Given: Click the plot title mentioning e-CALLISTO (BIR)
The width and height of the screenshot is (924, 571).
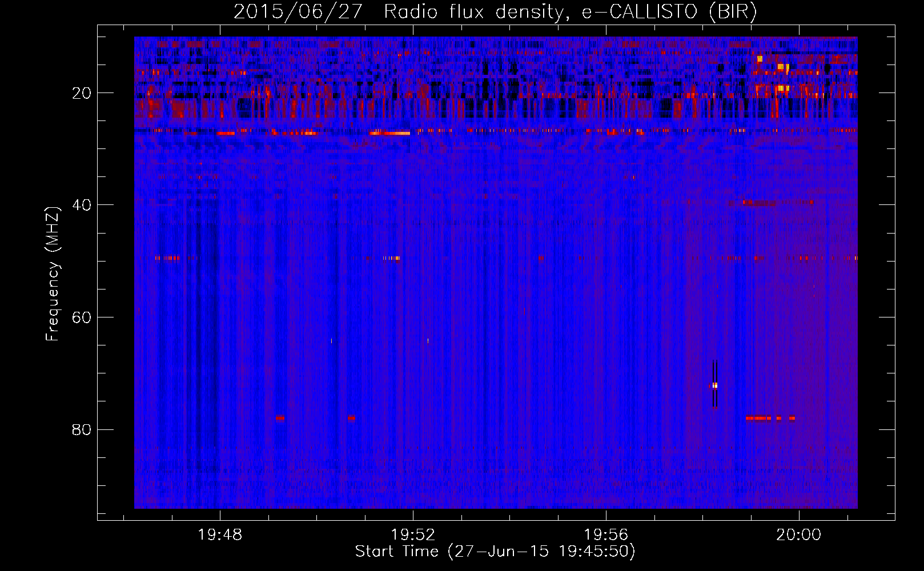Looking at the screenshot, I should tap(495, 12).
